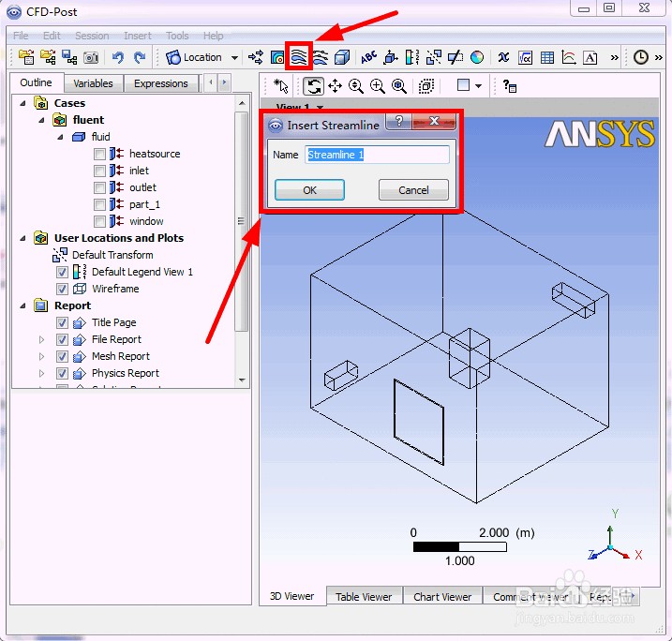Click the viewer help toggle icon
Screen dimensions: 672x641
click(510, 86)
